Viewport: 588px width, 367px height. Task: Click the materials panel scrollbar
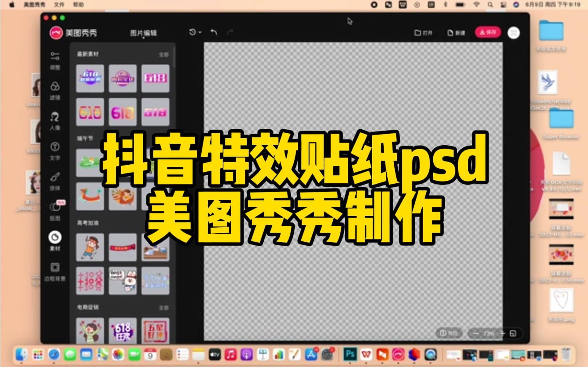pos(174,58)
